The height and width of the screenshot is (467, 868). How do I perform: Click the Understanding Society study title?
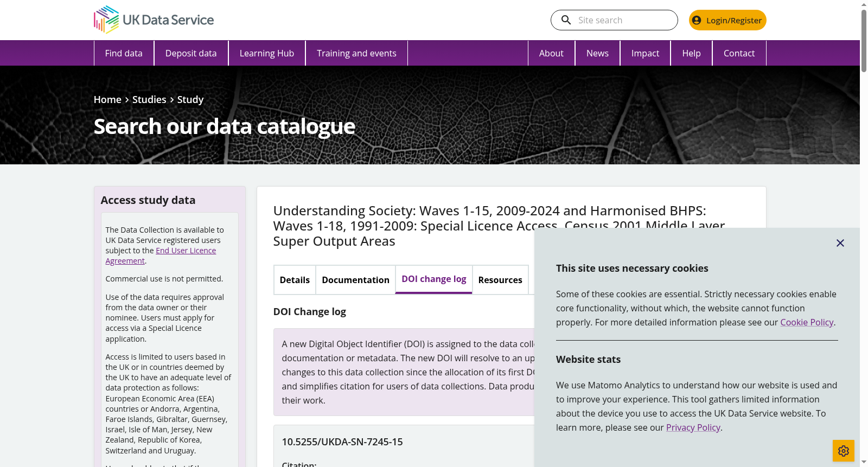[x=499, y=226]
